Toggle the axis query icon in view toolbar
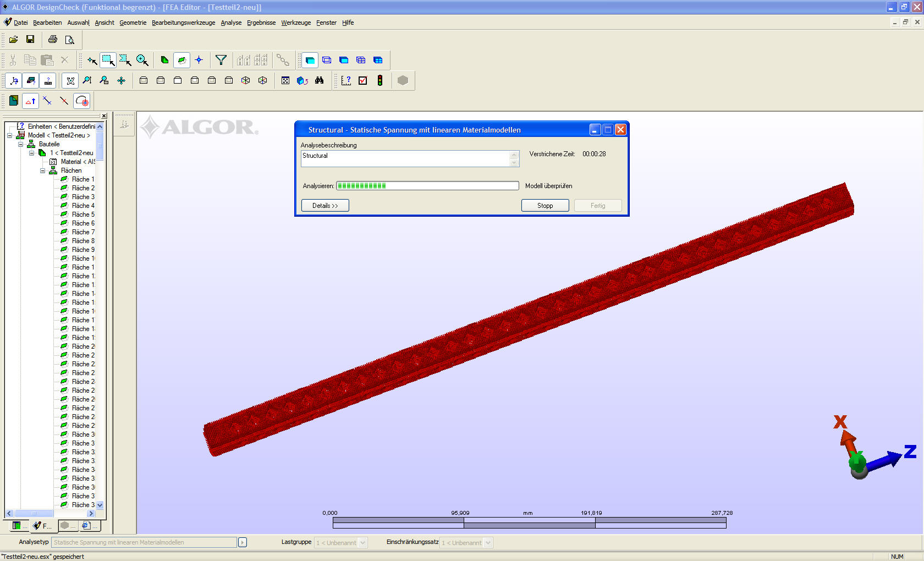Viewport: 924px width, 561px height. pyautogui.click(x=14, y=81)
